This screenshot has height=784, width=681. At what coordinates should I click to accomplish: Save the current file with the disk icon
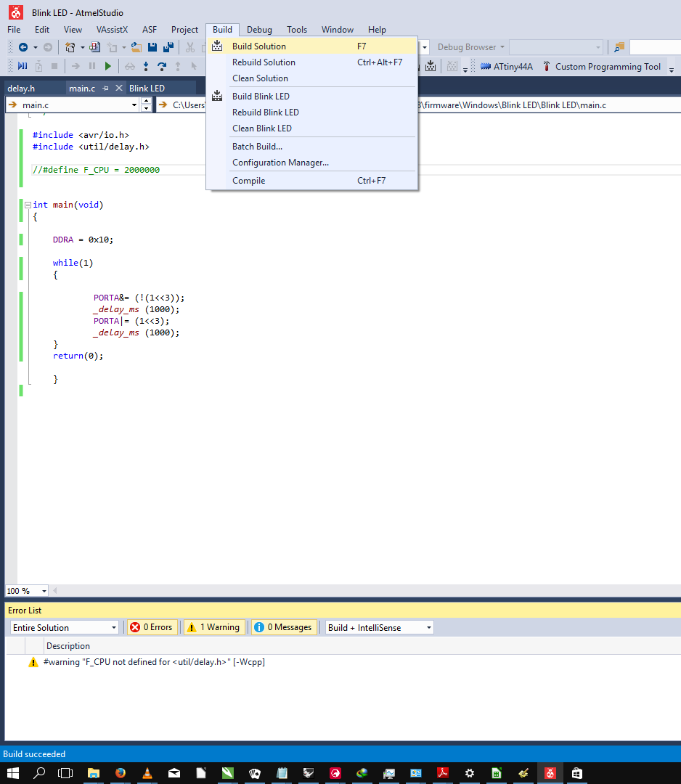(152, 47)
